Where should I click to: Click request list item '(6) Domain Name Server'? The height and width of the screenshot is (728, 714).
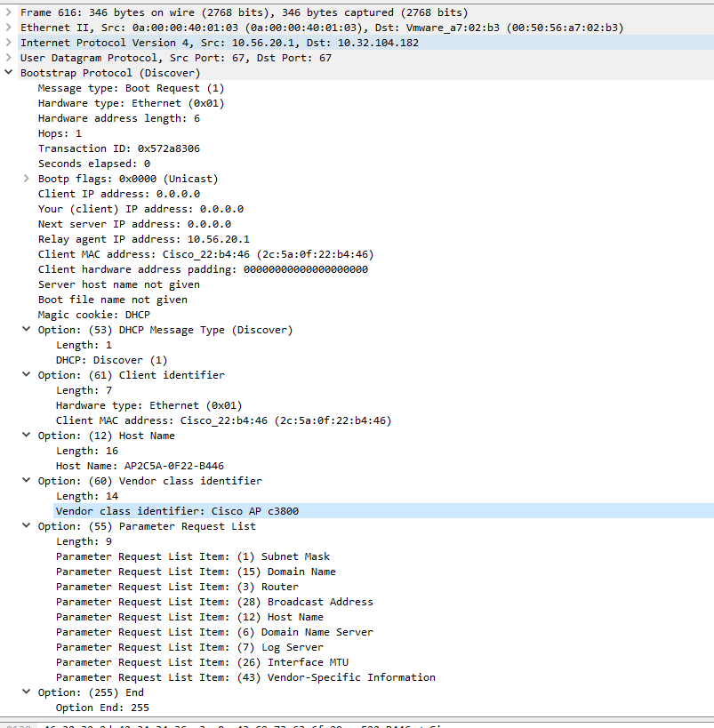click(x=214, y=632)
